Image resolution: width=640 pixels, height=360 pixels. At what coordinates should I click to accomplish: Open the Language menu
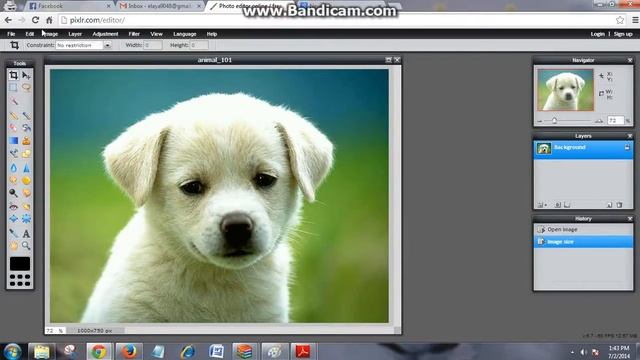click(x=185, y=34)
